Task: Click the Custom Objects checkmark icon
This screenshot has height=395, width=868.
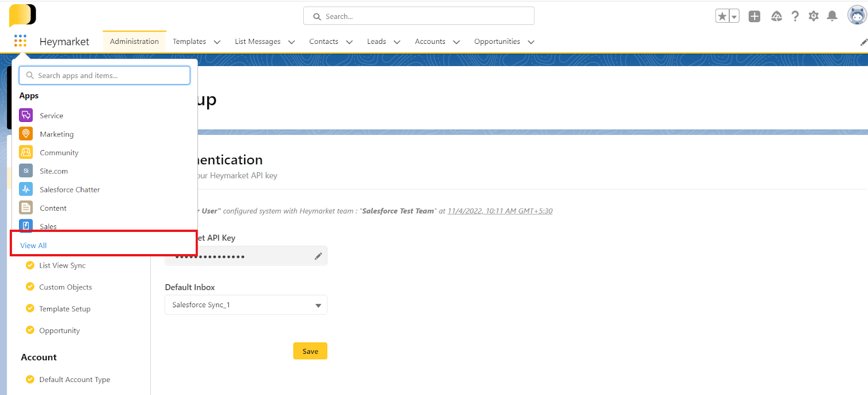Action: point(30,287)
